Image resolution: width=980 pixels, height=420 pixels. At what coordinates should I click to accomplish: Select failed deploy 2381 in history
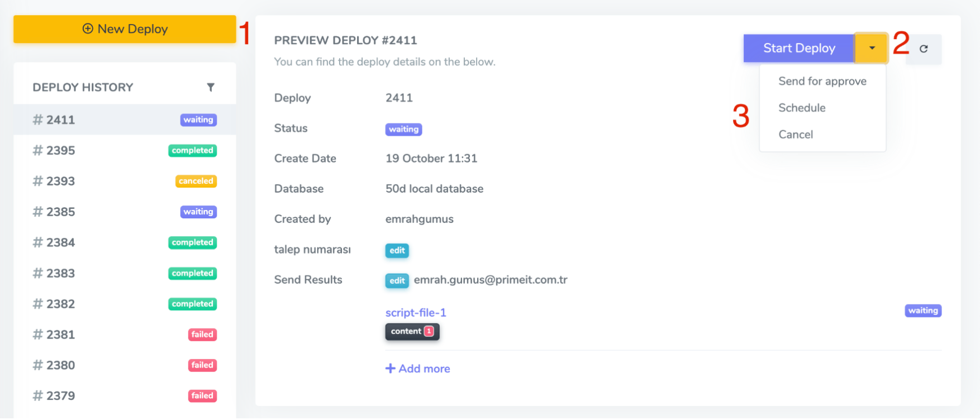pos(60,335)
